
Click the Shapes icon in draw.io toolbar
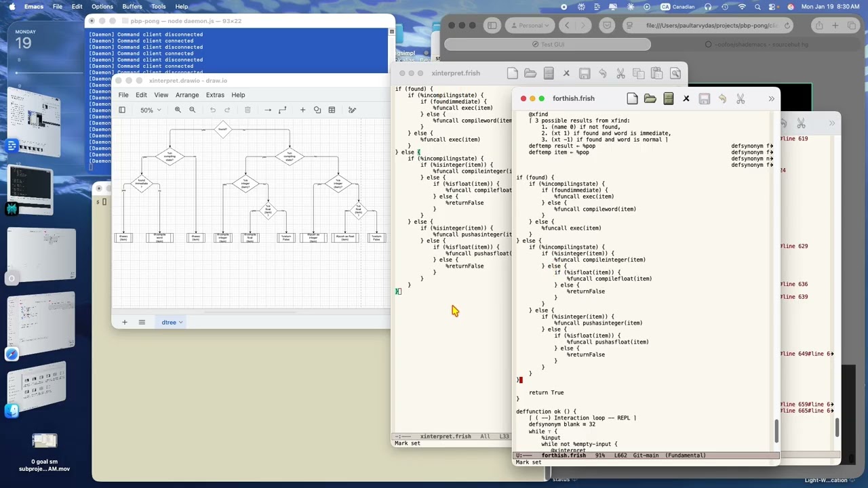[x=317, y=110]
